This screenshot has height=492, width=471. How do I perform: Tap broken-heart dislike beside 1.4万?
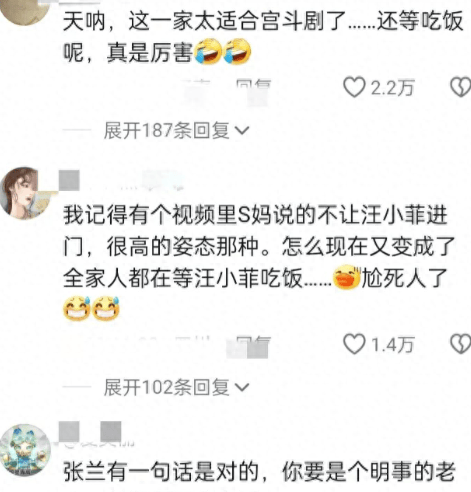pos(460,344)
